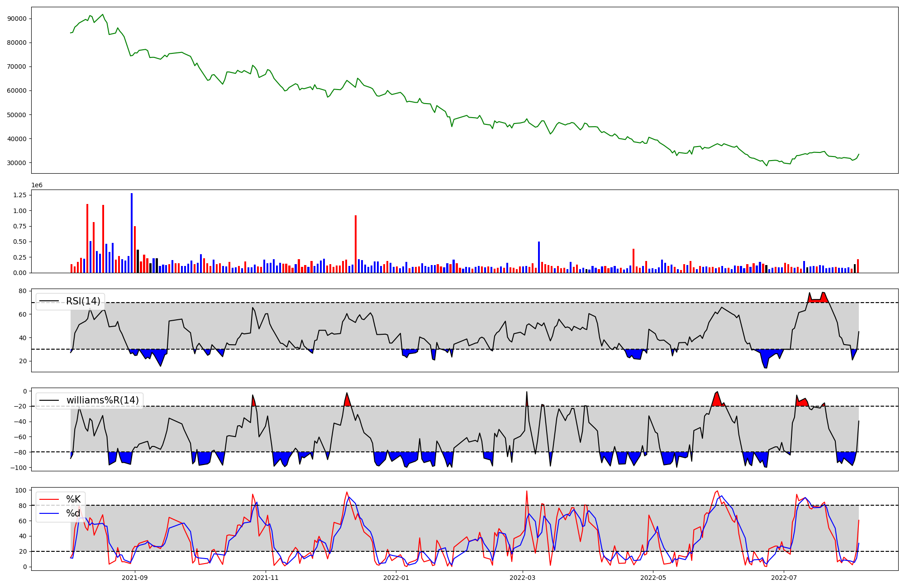Click the 2021-09 x-axis date label
The height and width of the screenshot is (588, 905).
(x=135, y=578)
